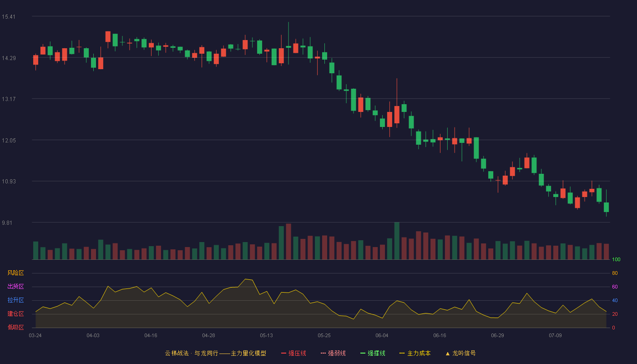Toggle the 强撑线 legend entry

[x=373, y=353]
